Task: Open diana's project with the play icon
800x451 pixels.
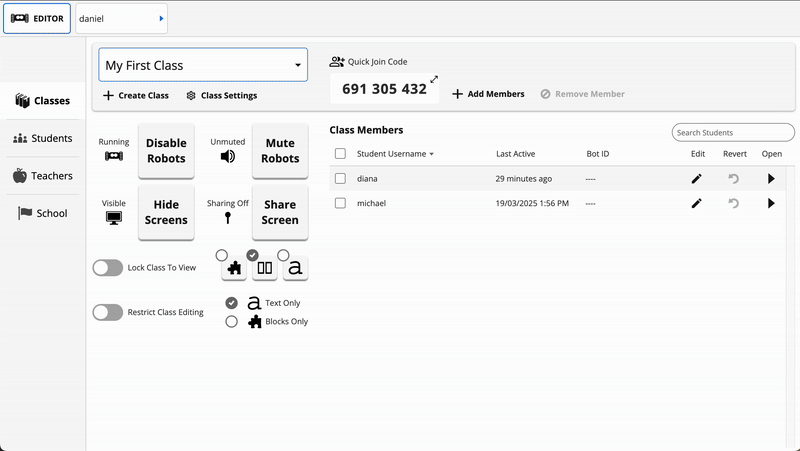Action: pyautogui.click(x=771, y=179)
